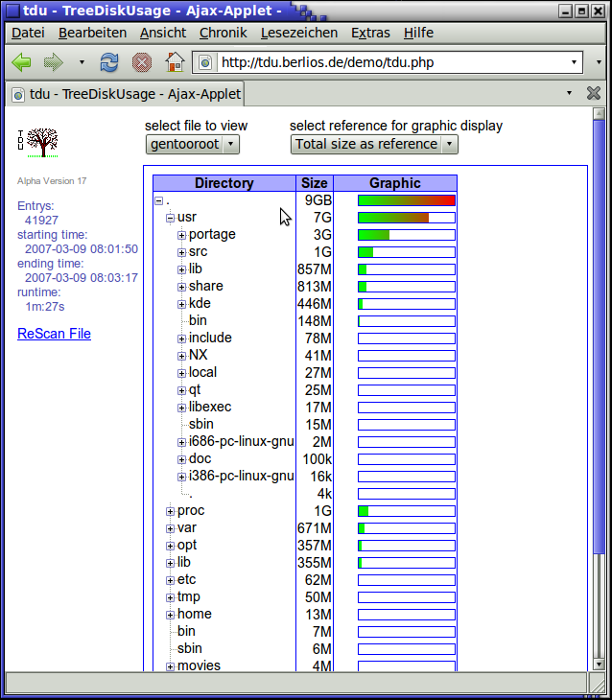Click the usage bar for root directory
612x700 pixels.
click(406, 200)
